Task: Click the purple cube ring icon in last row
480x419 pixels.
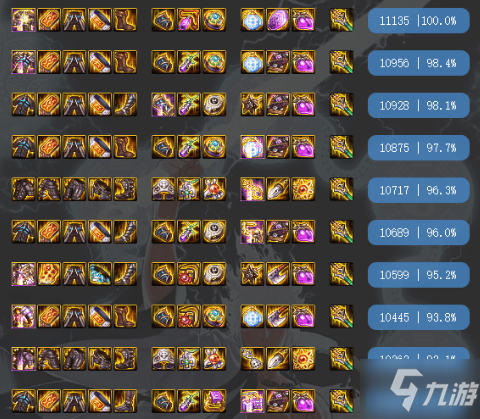Action: 214,401
